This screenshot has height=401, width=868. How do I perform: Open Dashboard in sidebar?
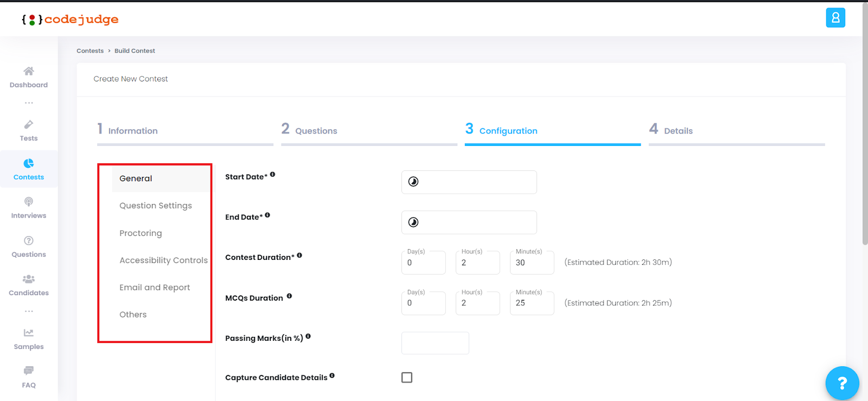[29, 78]
